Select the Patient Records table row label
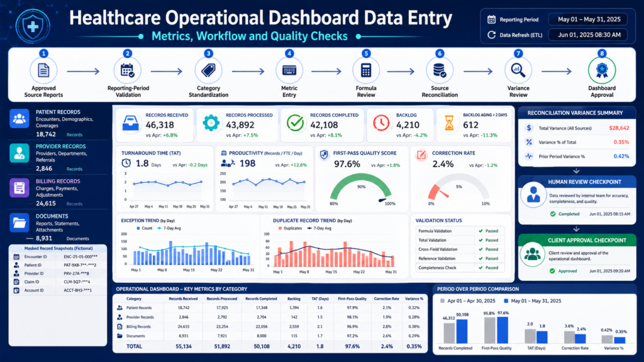 [x=139, y=308]
